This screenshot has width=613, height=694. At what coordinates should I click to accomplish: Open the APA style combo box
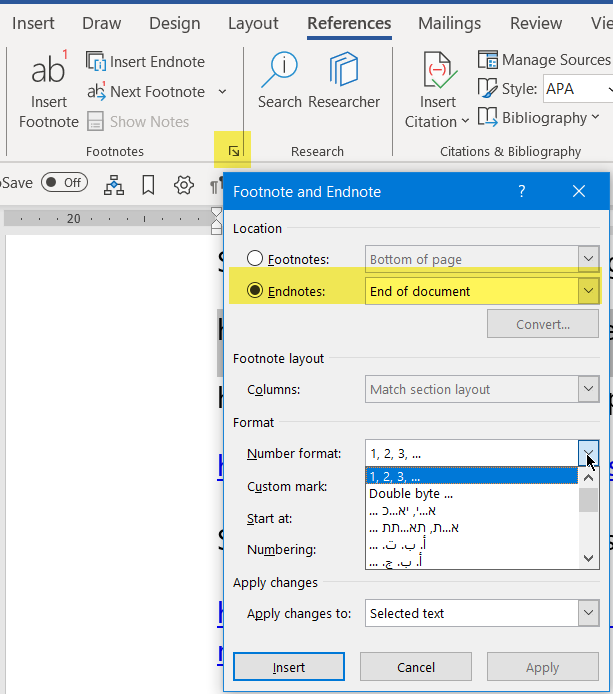(578, 89)
